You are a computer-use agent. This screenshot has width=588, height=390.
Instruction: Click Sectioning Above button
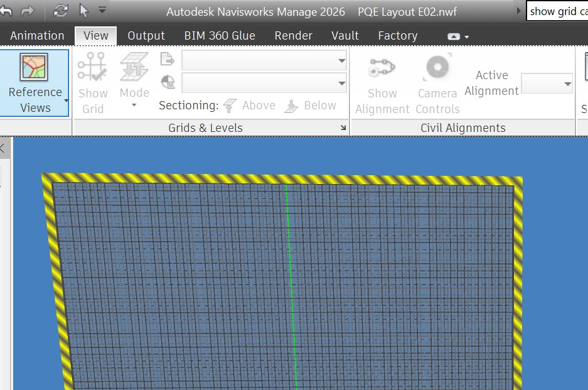249,106
